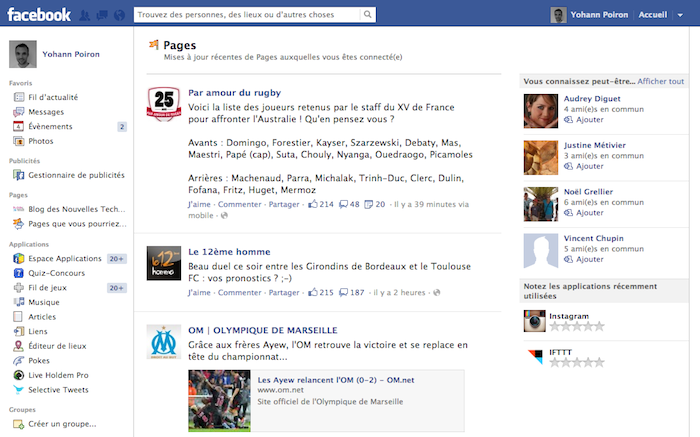700x437 pixels.
Task: Open Évènements in the sidebar
Action: [50, 127]
